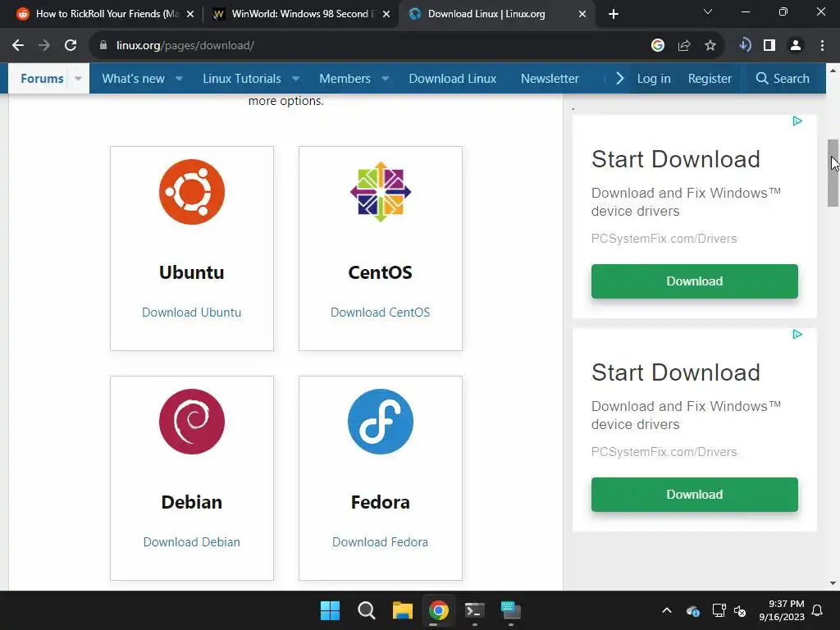Click the browser forward arrow
The image size is (840, 630).
coord(44,46)
